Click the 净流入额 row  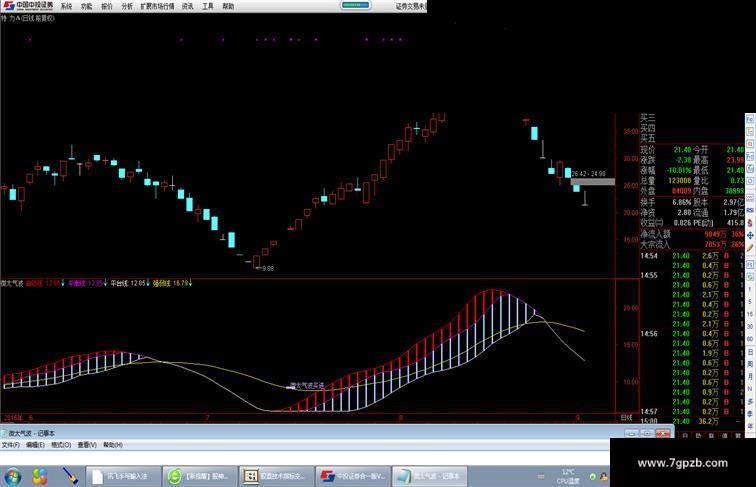point(692,234)
